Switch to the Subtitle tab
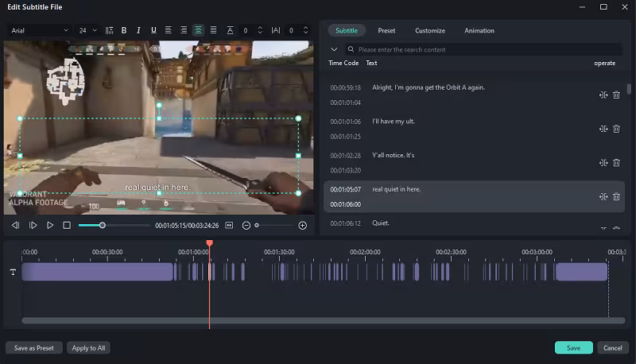This screenshot has width=636, height=364. click(x=347, y=30)
